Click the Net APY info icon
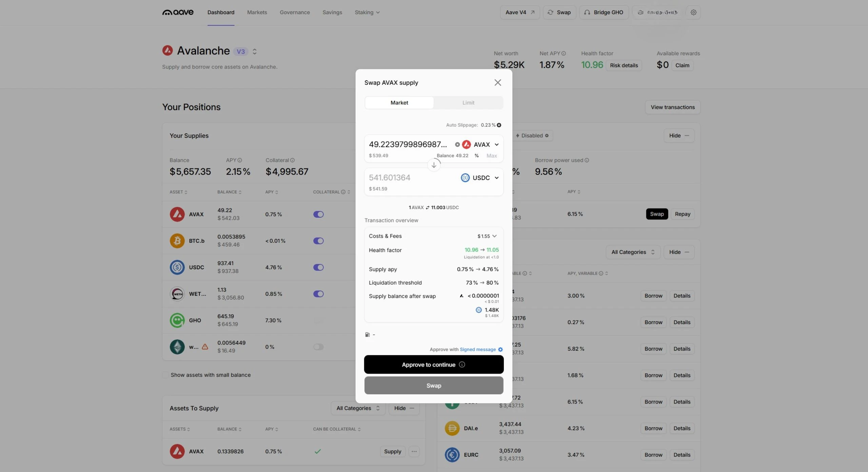The height and width of the screenshot is (472, 868). [564, 54]
